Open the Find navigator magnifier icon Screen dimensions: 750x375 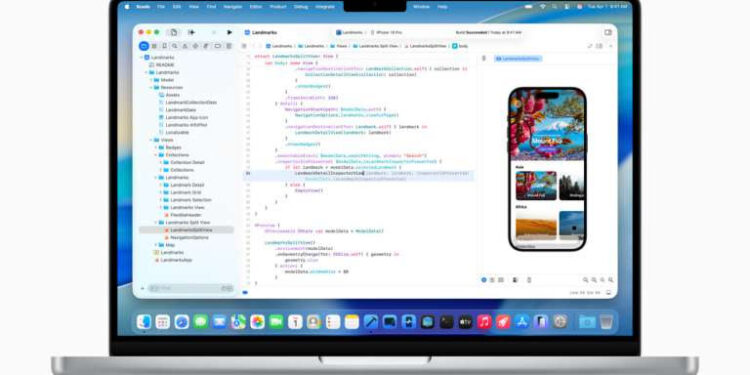175,46
